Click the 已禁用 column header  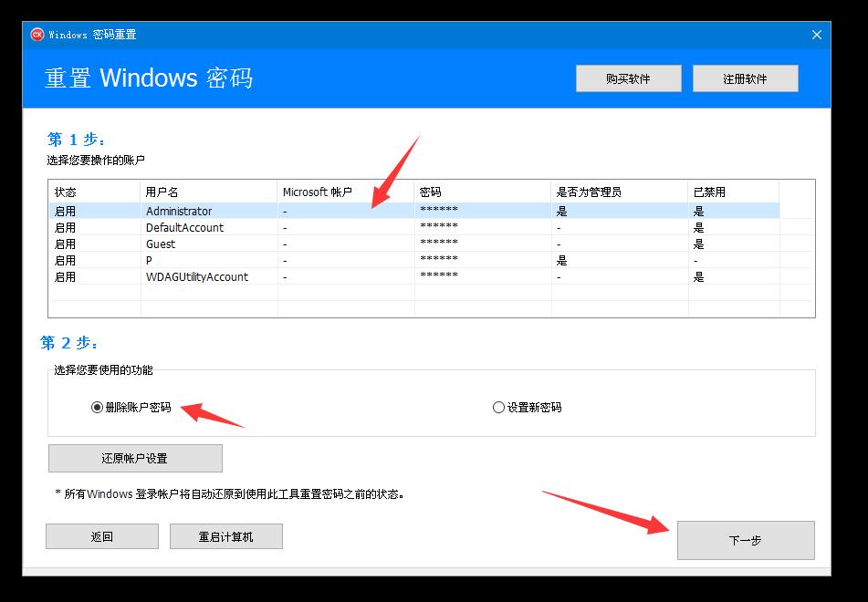(734, 192)
